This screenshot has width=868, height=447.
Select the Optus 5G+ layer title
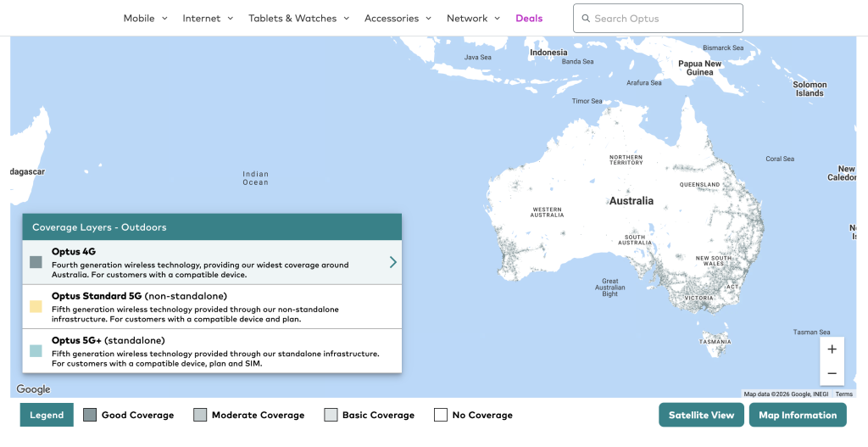(x=108, y=340)
